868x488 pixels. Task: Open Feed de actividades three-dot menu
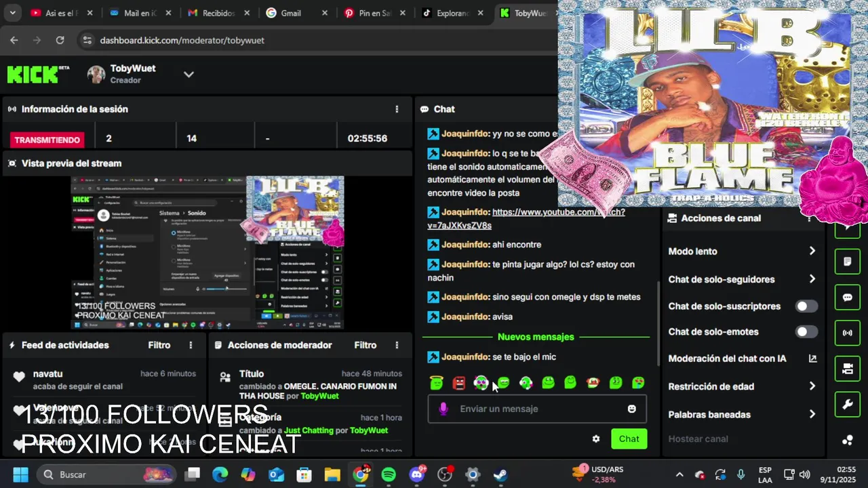coord(191,345)
